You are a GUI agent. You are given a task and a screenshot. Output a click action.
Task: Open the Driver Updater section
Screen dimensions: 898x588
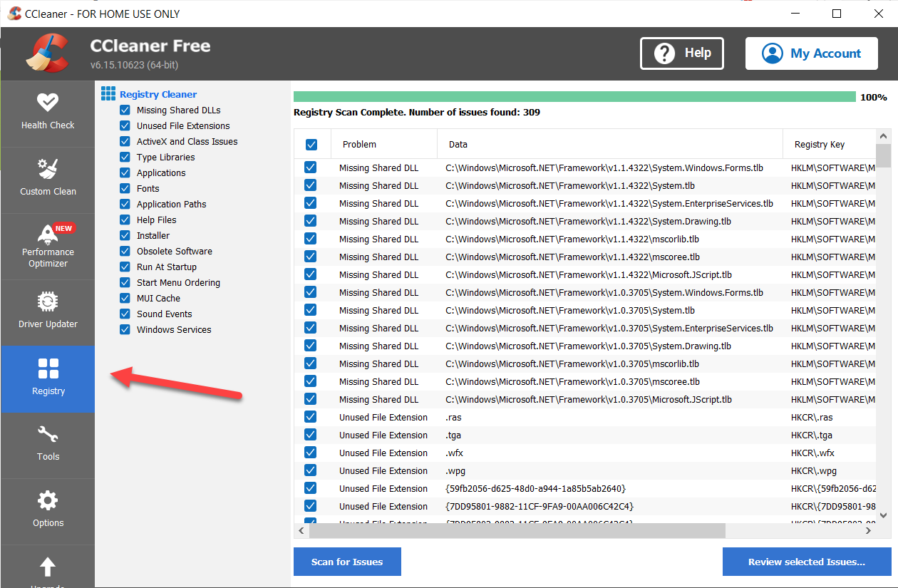click(x=48, y=312)
